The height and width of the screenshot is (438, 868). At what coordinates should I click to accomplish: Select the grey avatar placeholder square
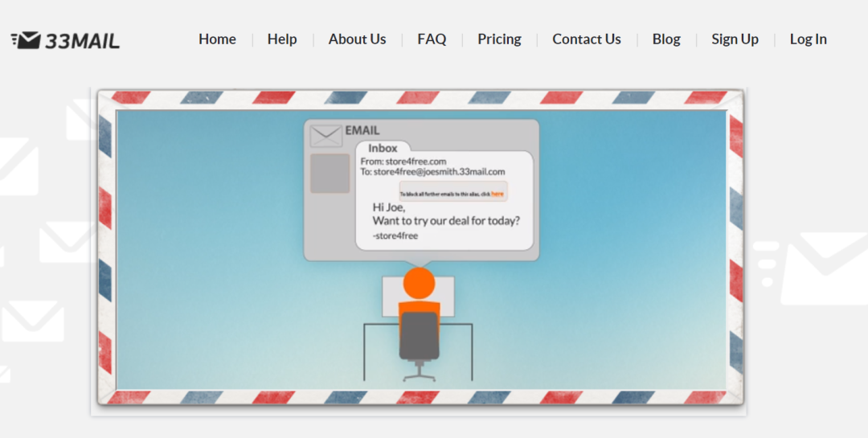(x=330, y=173)
